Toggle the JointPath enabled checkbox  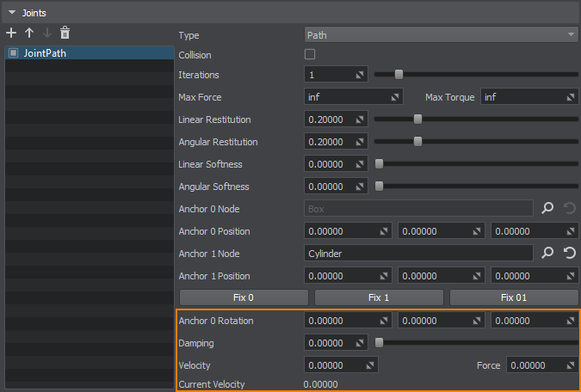(x=14, y=53)
